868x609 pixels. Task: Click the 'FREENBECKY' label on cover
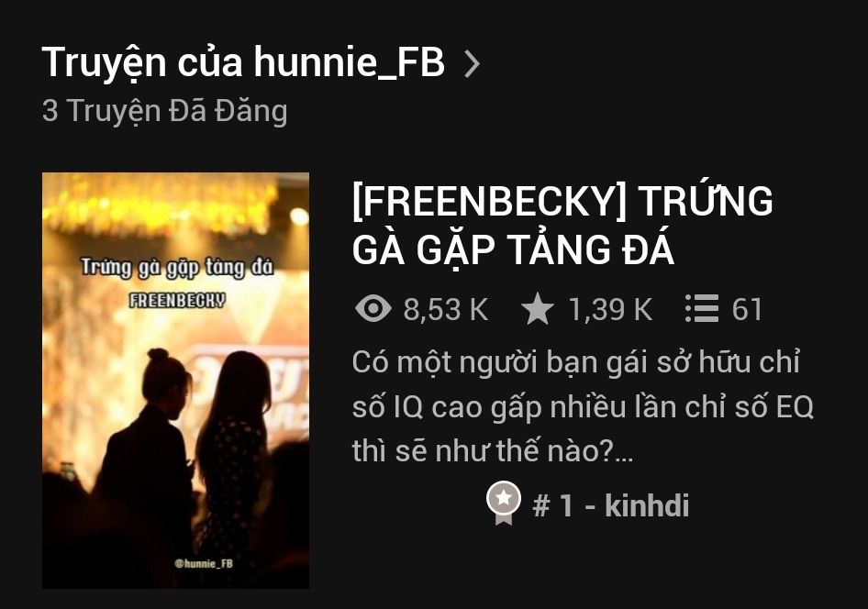coord(177,300)
